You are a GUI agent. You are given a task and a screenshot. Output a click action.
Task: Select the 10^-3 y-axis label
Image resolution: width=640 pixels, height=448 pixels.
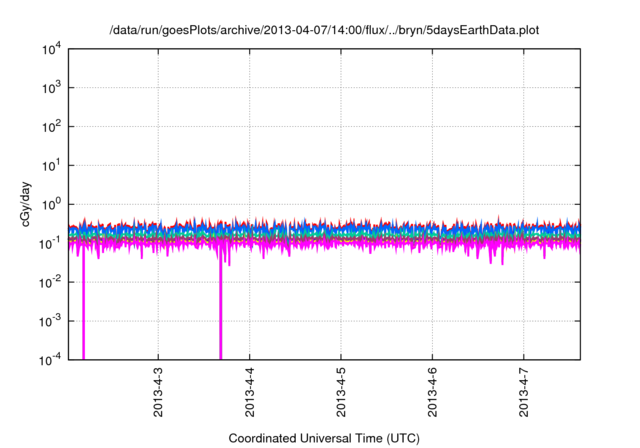coord(50,322)
